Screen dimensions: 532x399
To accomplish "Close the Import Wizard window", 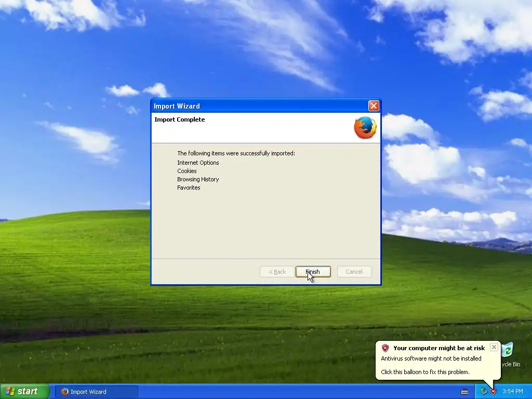I will coord(374,106).
